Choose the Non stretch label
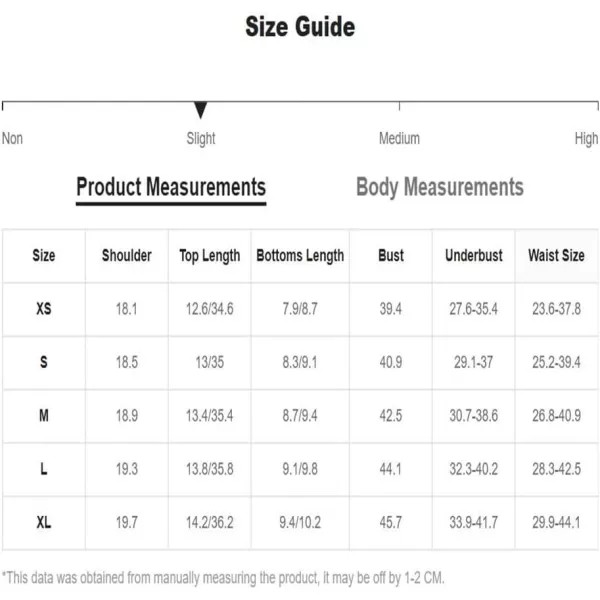600x600 pixels. point(13,139)
